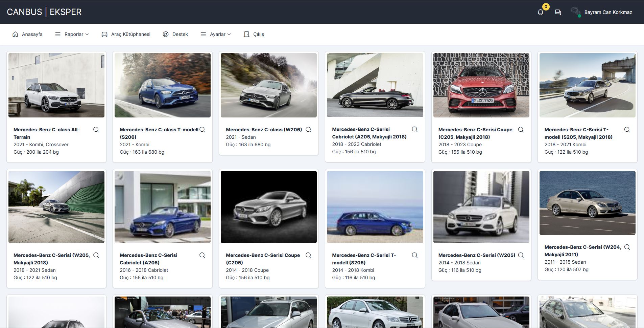Click blue T-modell (S205) seaside photo
The image size is (644, 328).
point(375,207)
